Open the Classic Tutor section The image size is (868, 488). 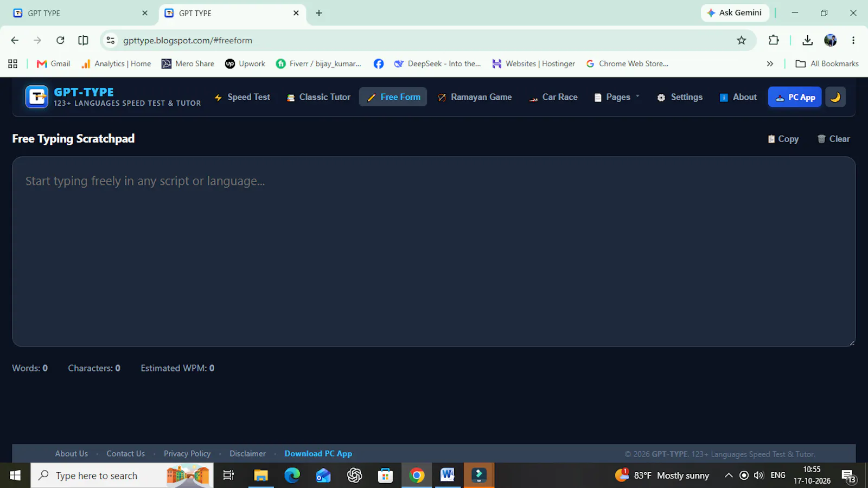pos(318,97)
